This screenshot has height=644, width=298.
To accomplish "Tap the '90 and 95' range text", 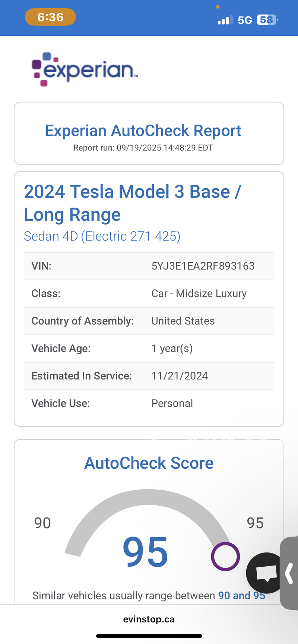I will [241, 596].
